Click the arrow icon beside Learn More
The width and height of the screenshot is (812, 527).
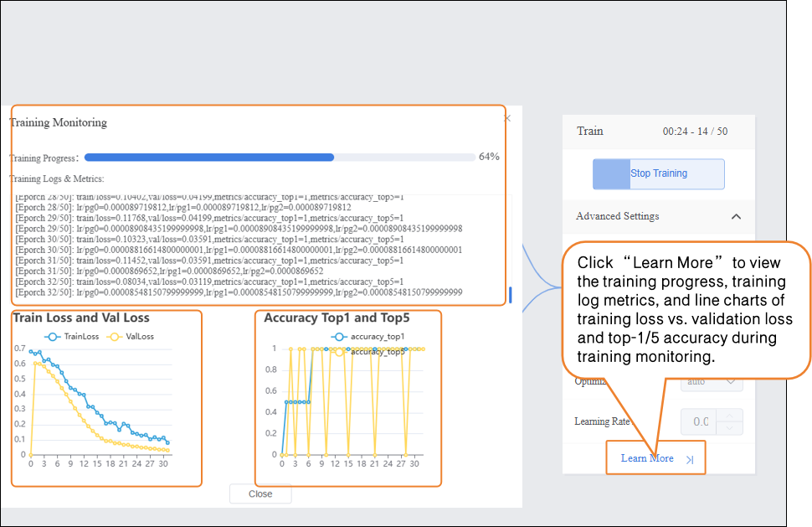pyautogui.click(x=690, y=459)
